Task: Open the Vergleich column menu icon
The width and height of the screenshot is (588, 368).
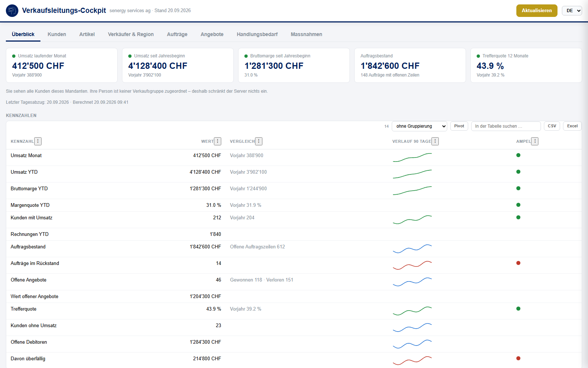Action: click(x=259, y=141)
